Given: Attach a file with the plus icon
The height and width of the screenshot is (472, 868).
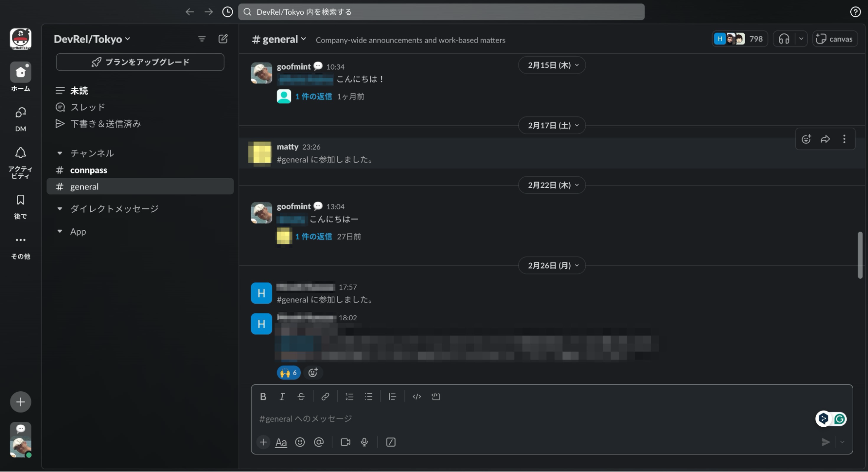Looking at the screenshot, I should (263, 442).
